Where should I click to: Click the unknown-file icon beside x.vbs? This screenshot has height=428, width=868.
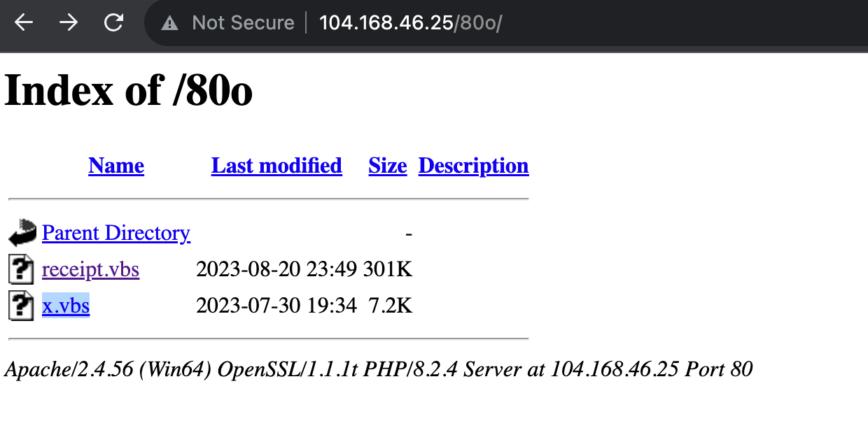pos(21,306)
